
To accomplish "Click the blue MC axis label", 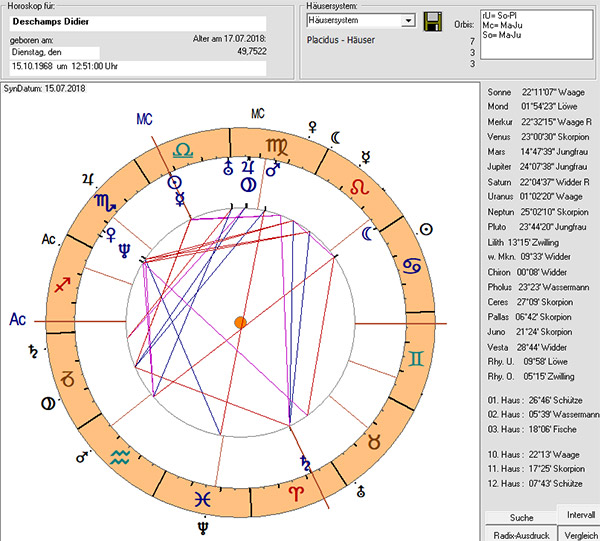I will tap(144, 119).
